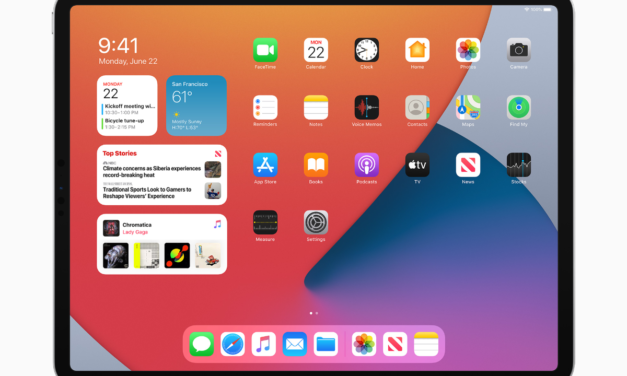Open the Kickoff meeting calendar event
Viewport: 627px width, 376px height.
click(128, 109)
